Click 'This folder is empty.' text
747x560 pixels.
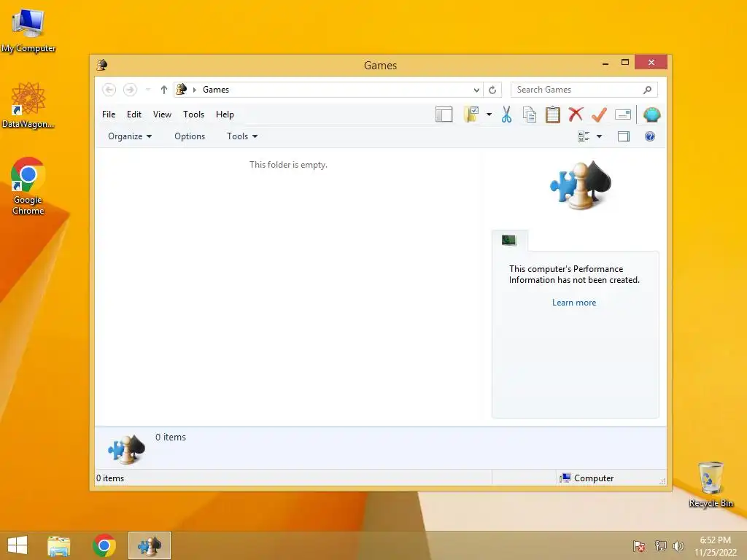pyautogui.click(x=288, y=165)
